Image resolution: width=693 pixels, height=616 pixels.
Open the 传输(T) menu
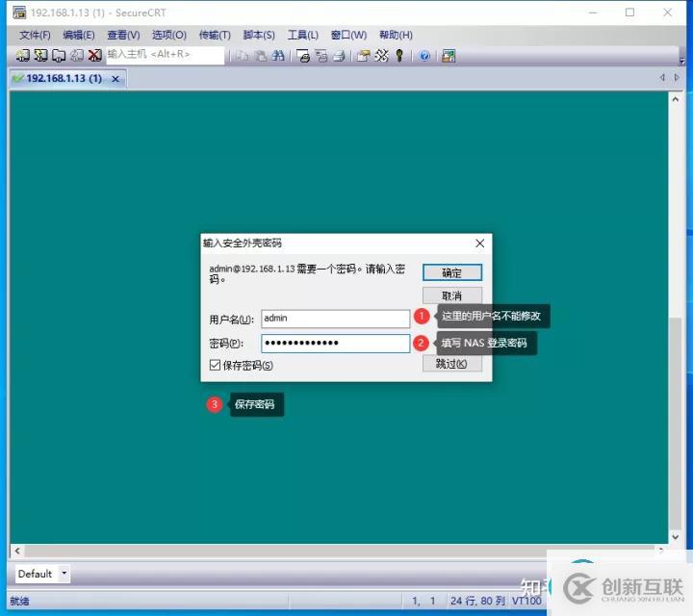(x=215, y=35)
